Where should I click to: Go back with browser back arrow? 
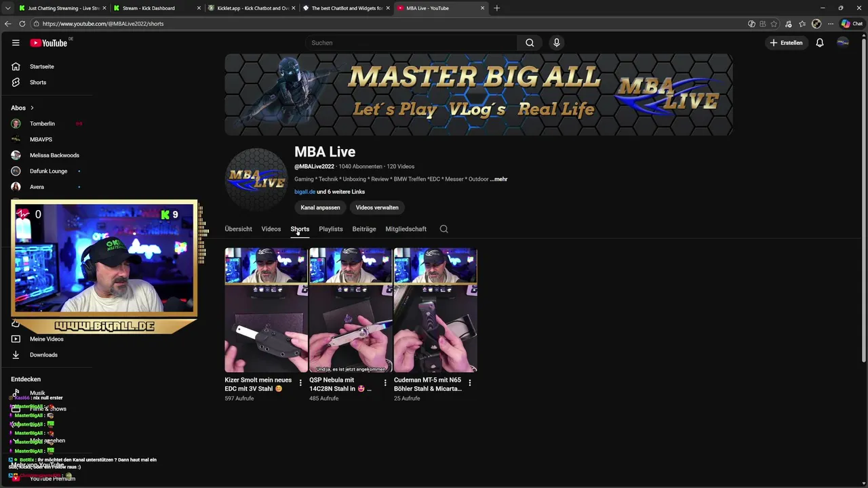pyautogui.click(x=8, y=24)
